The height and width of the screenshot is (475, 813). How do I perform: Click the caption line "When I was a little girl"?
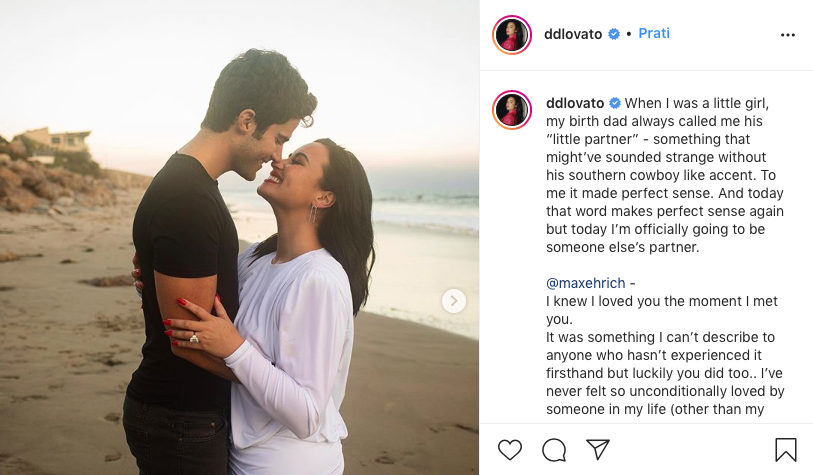(697, 103)
